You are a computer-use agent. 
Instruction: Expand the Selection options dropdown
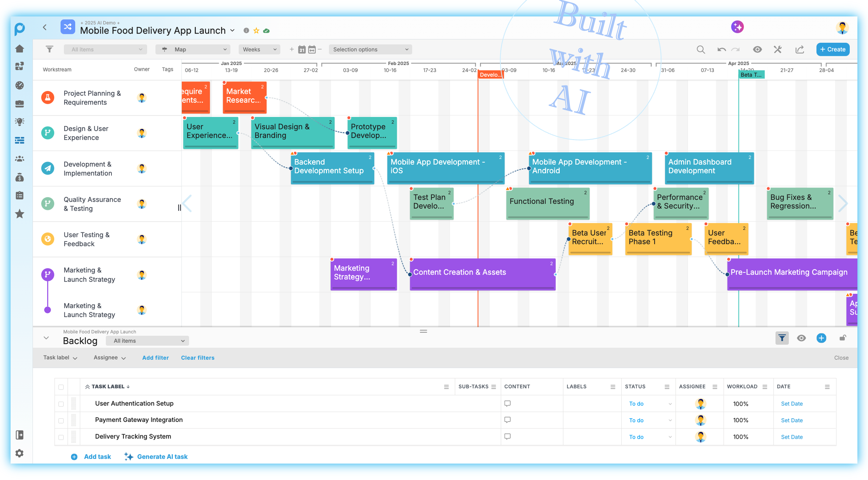click(370, 49)
